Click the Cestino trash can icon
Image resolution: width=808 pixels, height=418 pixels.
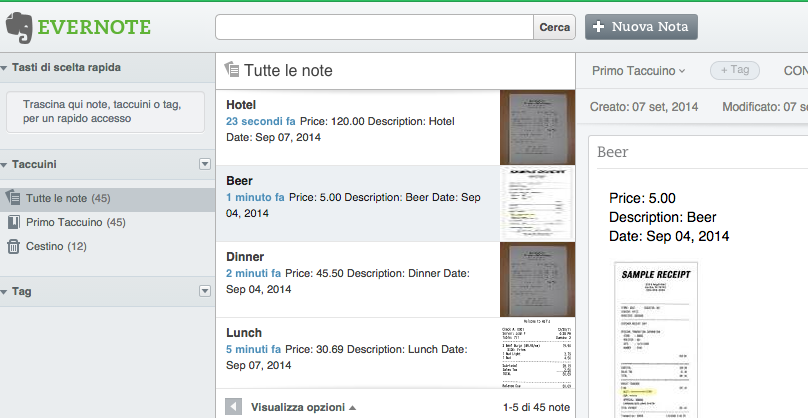13,246
